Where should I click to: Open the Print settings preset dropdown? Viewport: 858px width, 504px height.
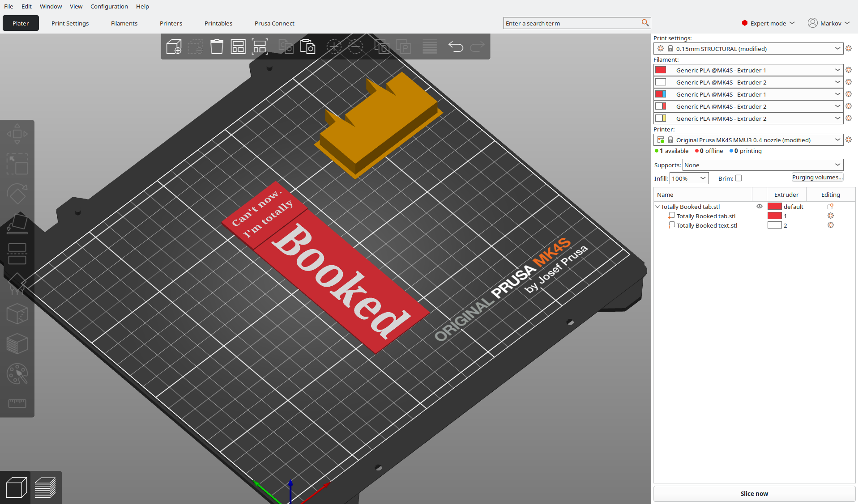pyautogui.click(x=748, y=48)
